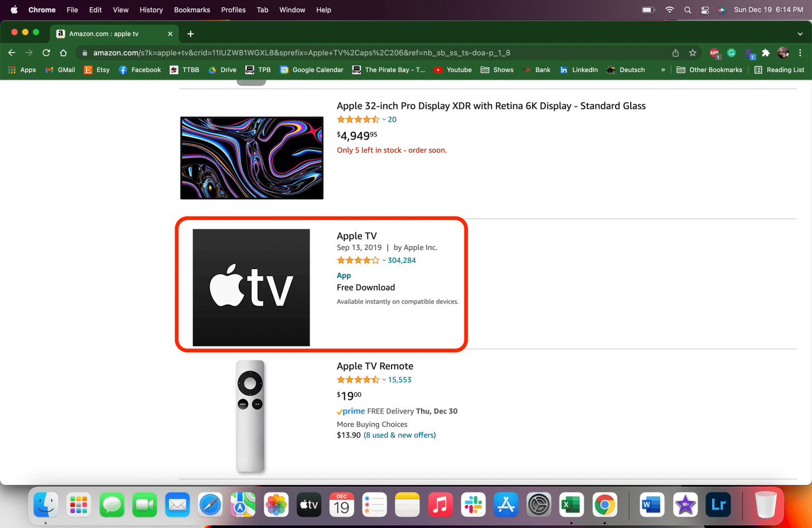Open the Adblock Plus extension
The height and width of the screenshot is (528, 812).
714,53
